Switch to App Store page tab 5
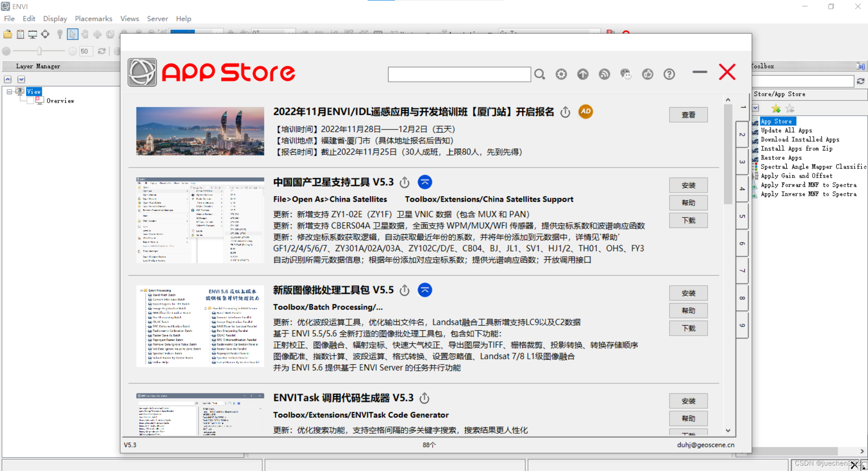The width and height of the screenshot is (868, 471). [x=742, y=216]
